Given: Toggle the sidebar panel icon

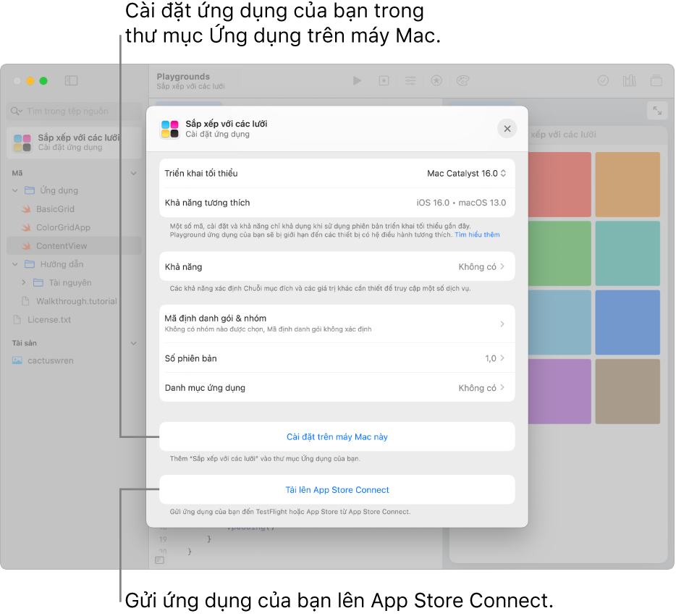Looking at the screenshot, I should pos(71,80).
